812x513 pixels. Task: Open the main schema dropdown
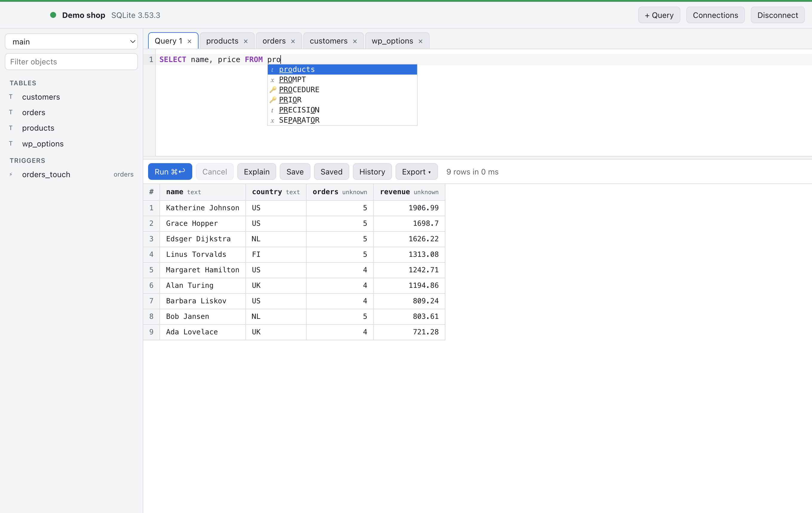coord(71,41)
